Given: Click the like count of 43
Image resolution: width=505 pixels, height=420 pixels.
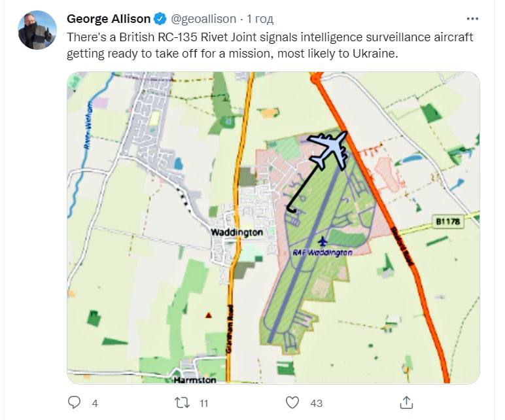Looking at the screenshot, I should (316, 404).
